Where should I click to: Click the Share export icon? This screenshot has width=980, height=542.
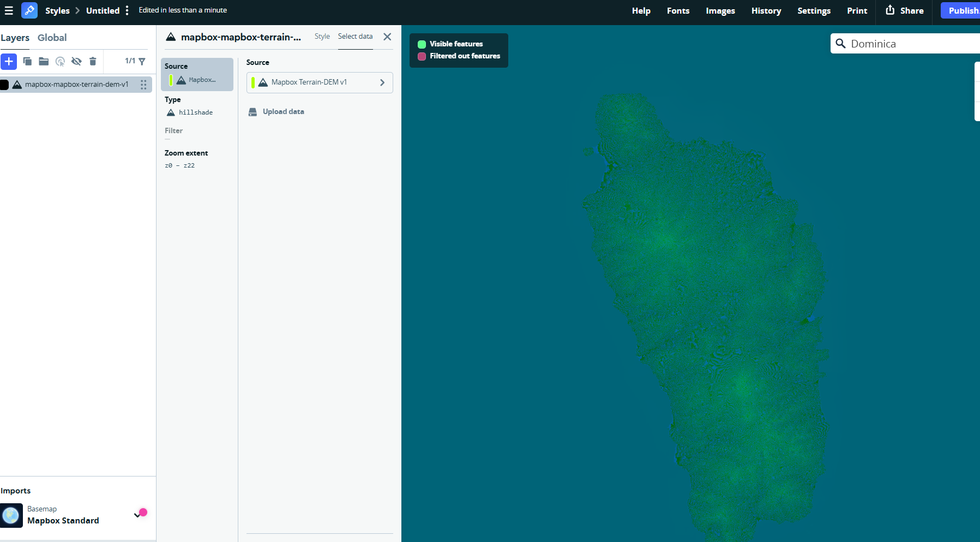tap(890, 10)
